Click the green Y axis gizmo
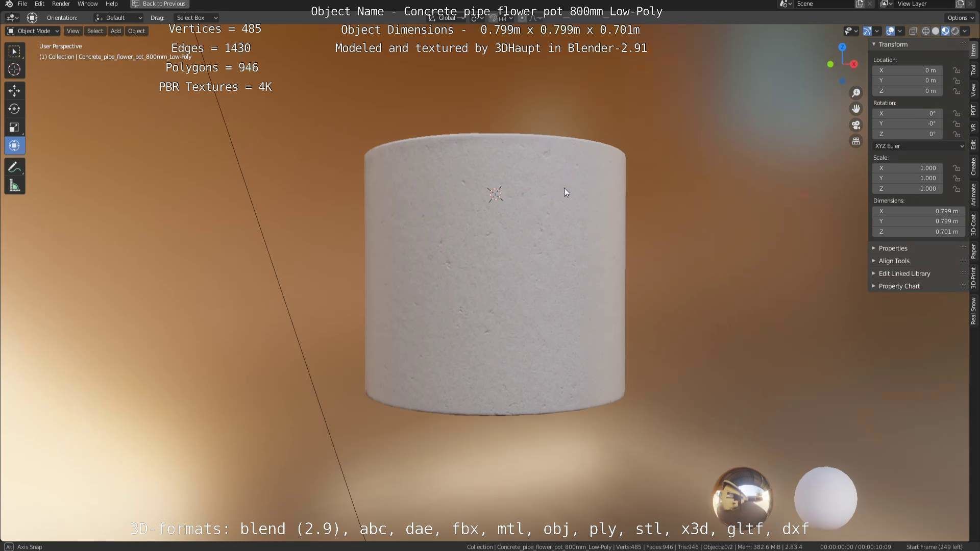Viewport: 980px width, 551px height. tap(830, 64)
